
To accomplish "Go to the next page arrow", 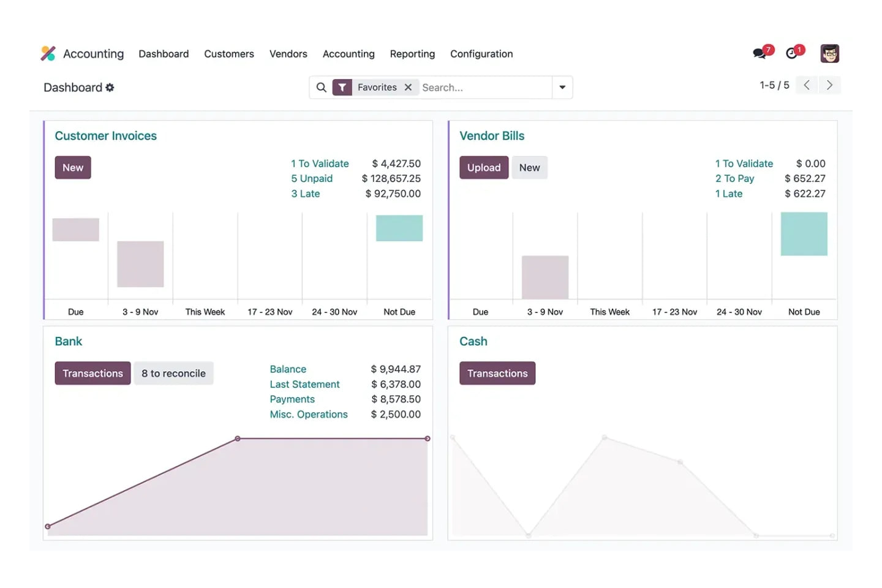I will coord(829,85).
